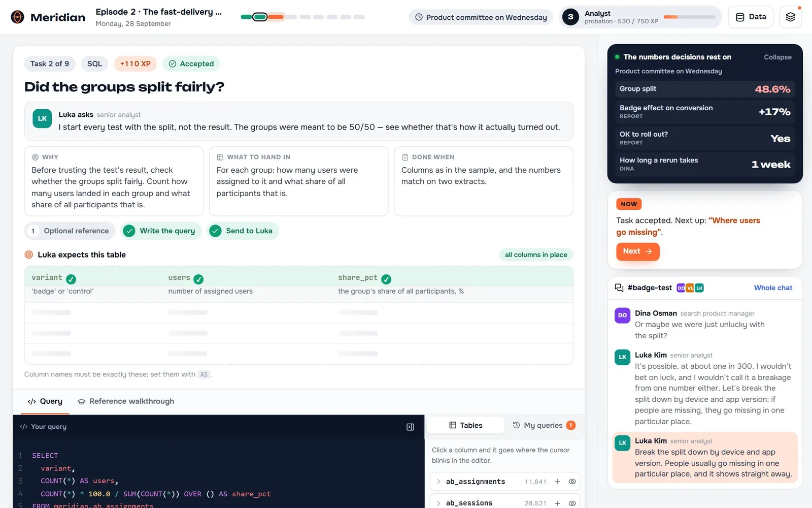Screen dimensions: 812x508
Task: Click the How long a rerun takes row
Action: pos(705,164)
